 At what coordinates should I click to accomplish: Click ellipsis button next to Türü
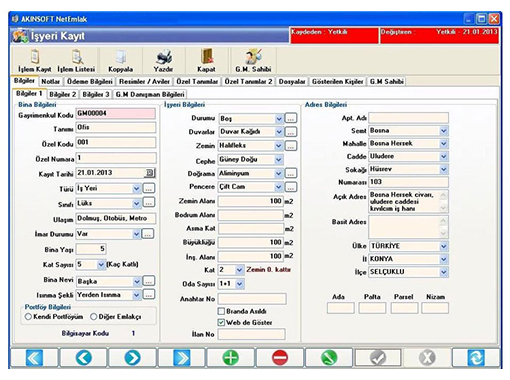pos(149,188)
